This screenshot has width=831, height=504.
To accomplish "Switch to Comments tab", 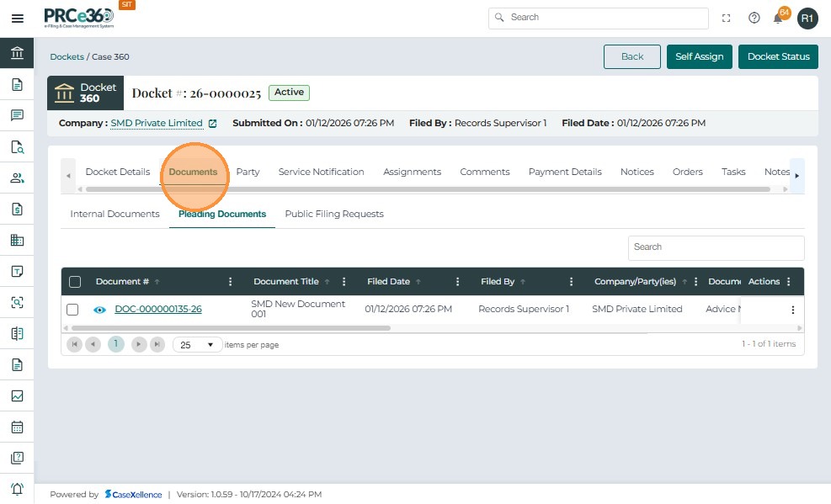I will (x=484, y=172).
